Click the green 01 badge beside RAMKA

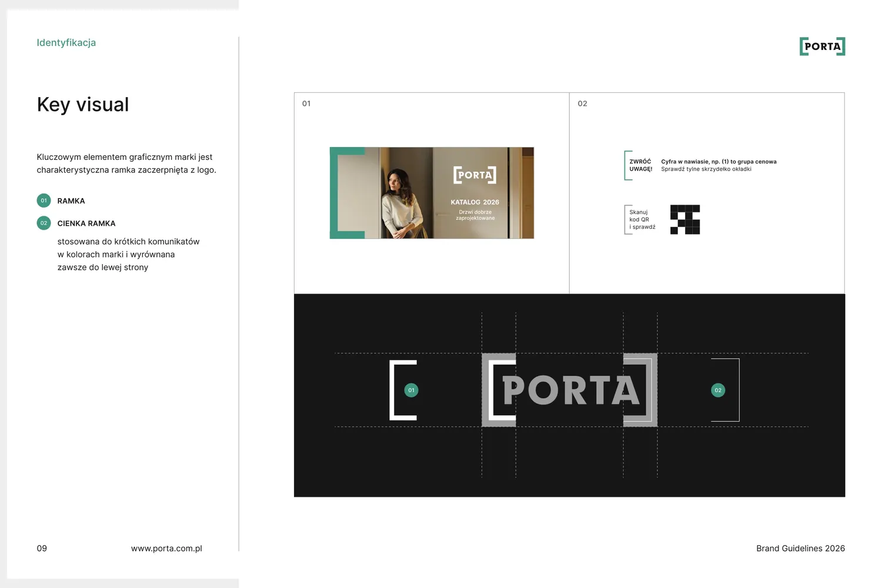point(44,201)
